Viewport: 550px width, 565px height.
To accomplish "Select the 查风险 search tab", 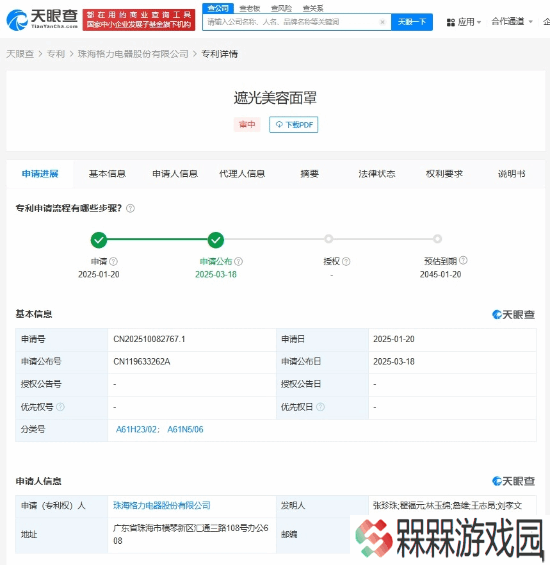I will (x=281, y=8).
